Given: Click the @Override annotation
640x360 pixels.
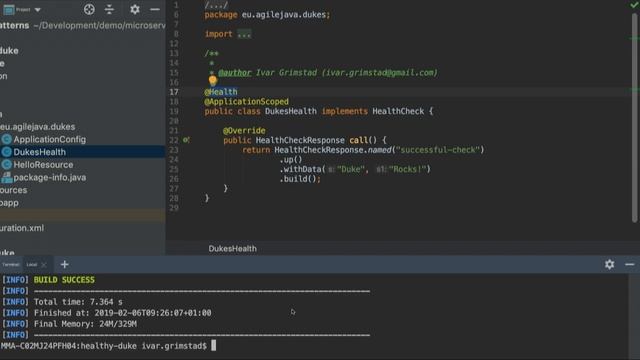Looking at the screenshot, I should 244,131.
